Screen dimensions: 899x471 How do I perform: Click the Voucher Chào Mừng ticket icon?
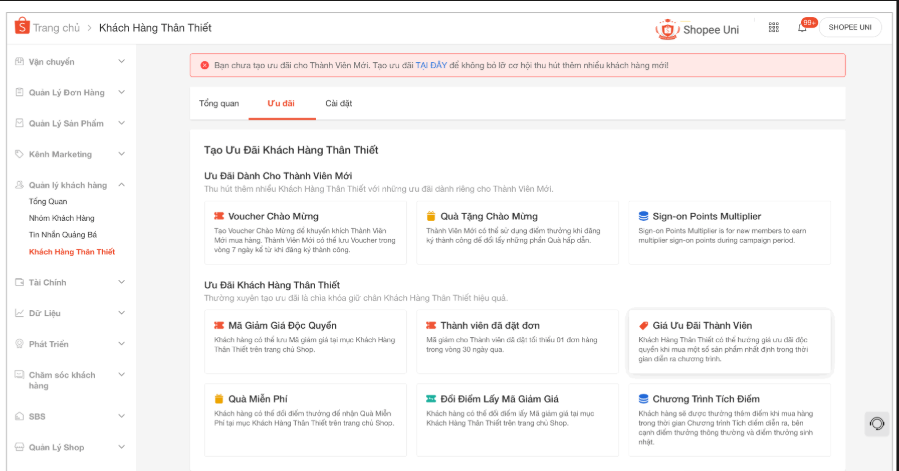[219, 216]
